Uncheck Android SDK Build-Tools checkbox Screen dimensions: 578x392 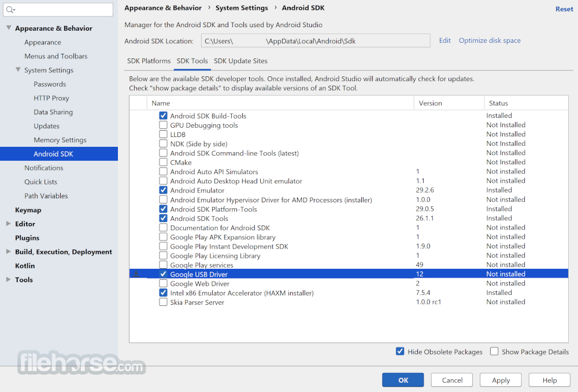[x=164, y=116]
